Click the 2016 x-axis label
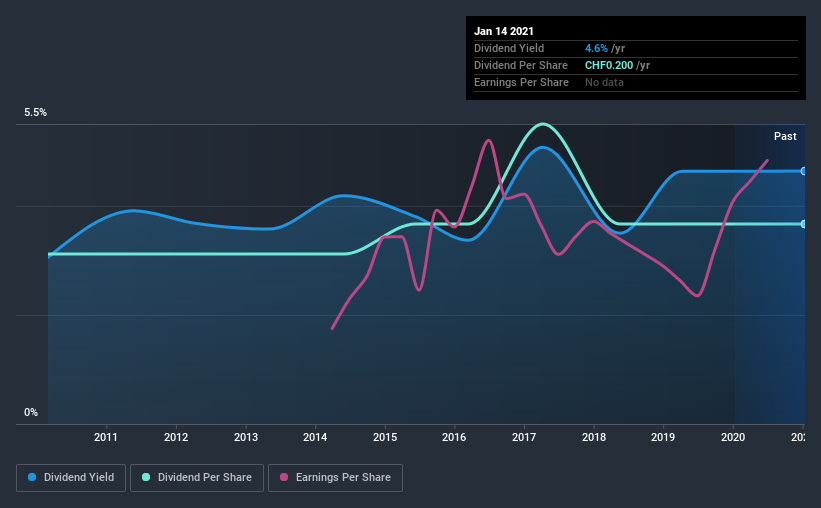Viewport: 821px width, 508px height. [x=454, y=437]
